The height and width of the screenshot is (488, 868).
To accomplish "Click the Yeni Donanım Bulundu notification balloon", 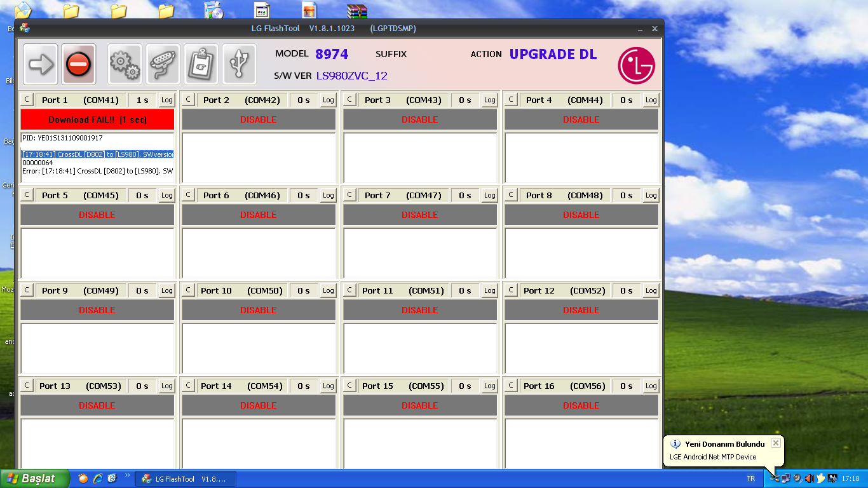I will click(723, 451).
